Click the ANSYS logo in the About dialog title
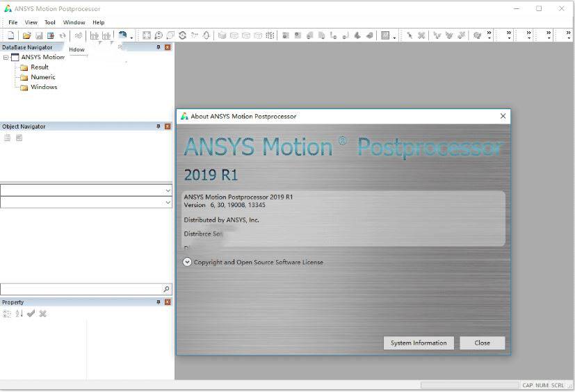Viewport: 575px width, 392px height. [x=184, y=116]
